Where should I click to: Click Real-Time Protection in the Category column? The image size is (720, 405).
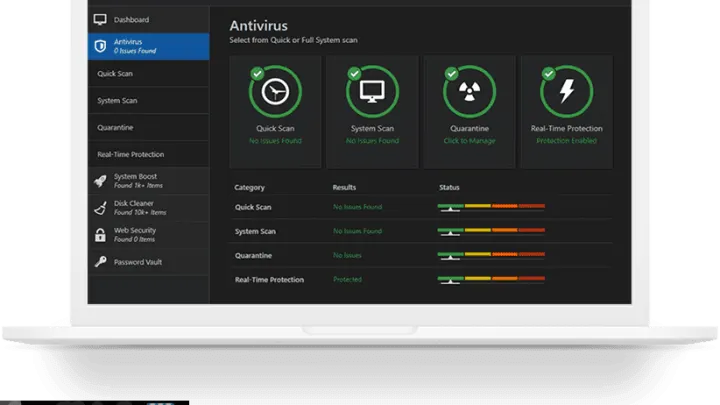coord(269,280)
